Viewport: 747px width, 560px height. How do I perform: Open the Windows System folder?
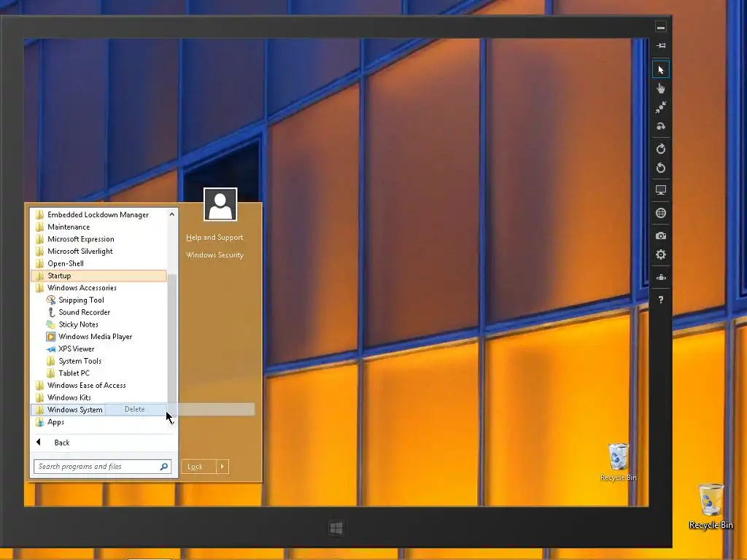click(x=68, y=410)
